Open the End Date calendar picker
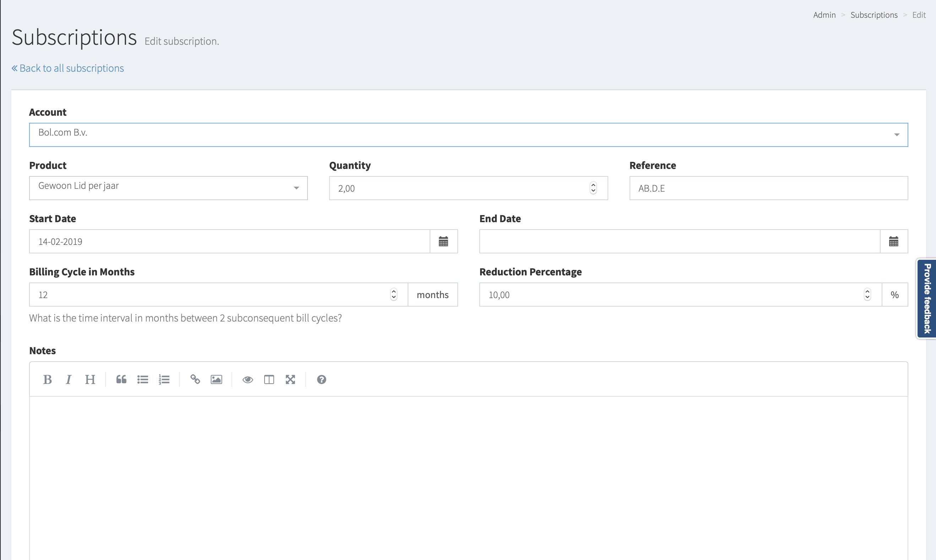 (x=893, y=242)
